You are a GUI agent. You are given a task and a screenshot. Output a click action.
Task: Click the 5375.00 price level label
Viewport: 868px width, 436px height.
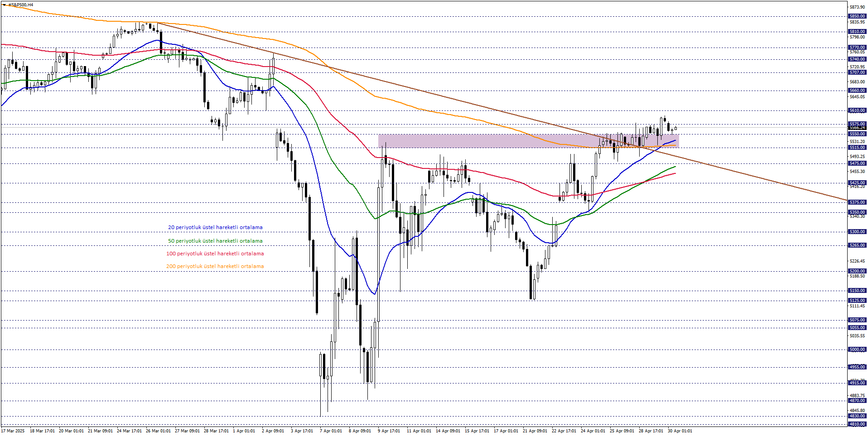pyautogui.click(x=857, y=202)
